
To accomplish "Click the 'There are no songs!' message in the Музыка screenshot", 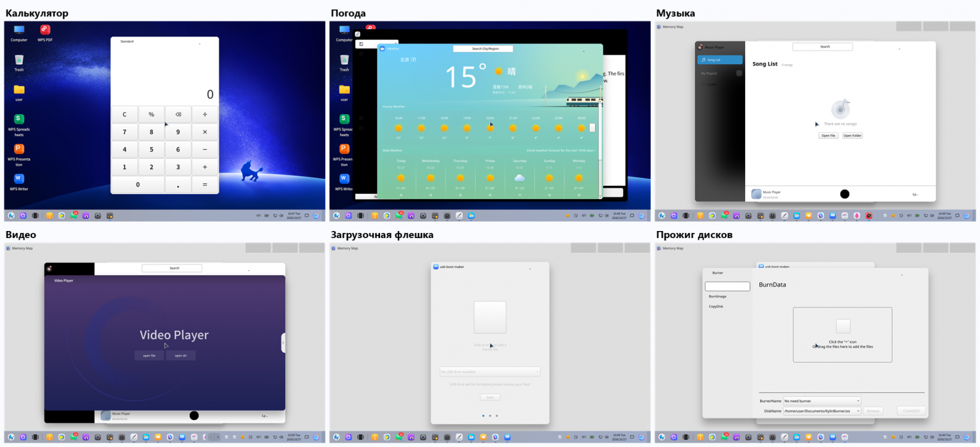I will [841, 124].
